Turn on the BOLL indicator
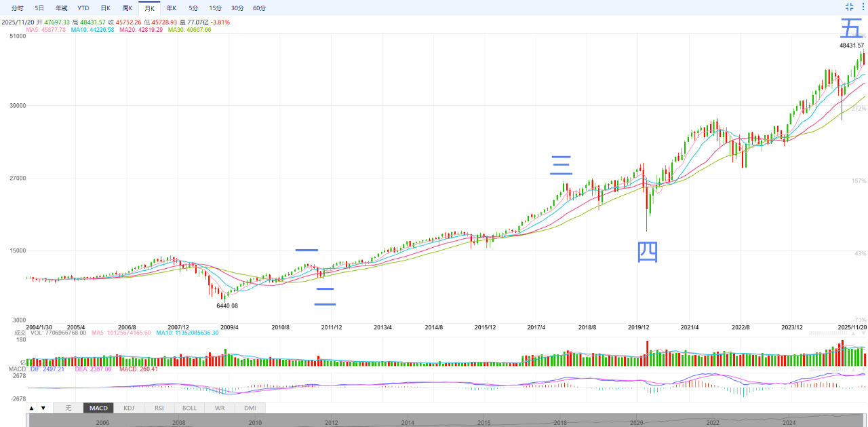The width and height of the screenshot is (868, 427). pos(189,408)
